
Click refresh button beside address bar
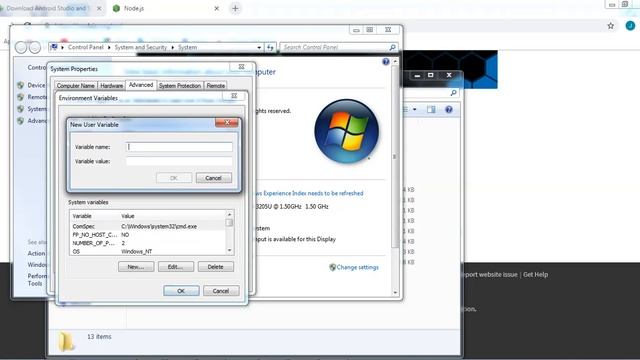[x=271, y=47]
